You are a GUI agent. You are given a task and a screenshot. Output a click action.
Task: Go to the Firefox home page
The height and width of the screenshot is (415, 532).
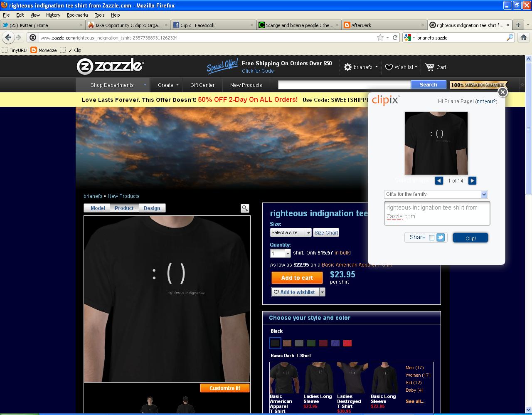pyautogui.click(x=523, y=37)
